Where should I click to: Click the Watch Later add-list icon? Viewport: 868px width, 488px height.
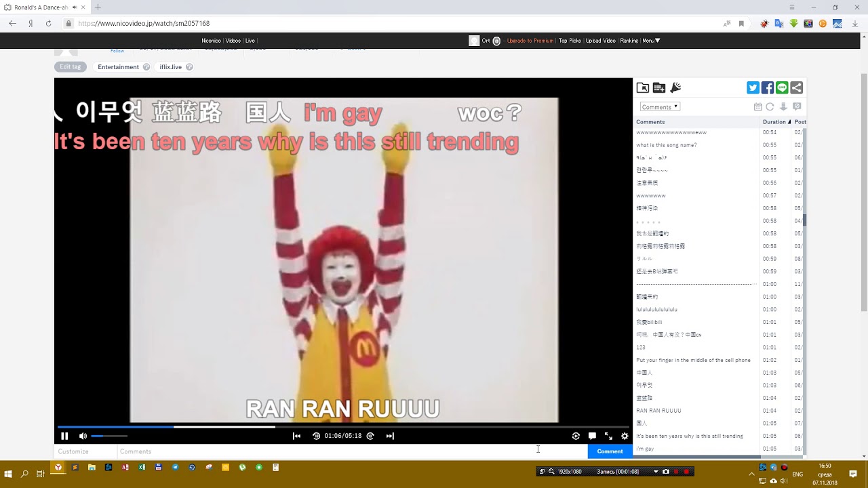[659, 87]
